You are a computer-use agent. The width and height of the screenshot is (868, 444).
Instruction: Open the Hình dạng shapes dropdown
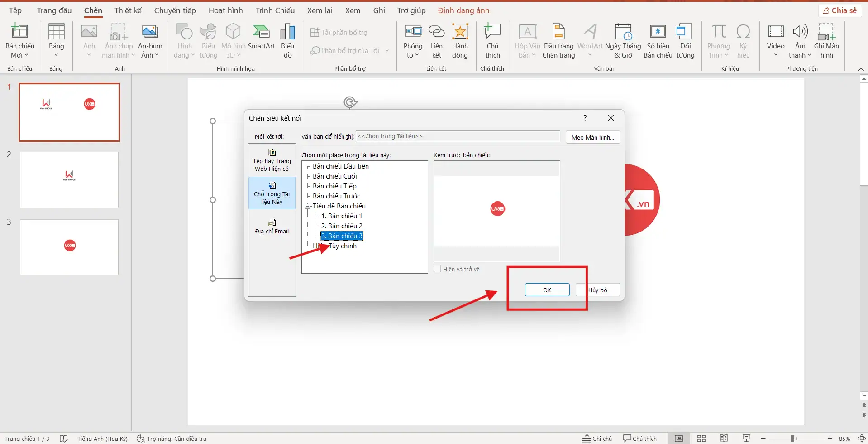point(184,41)
